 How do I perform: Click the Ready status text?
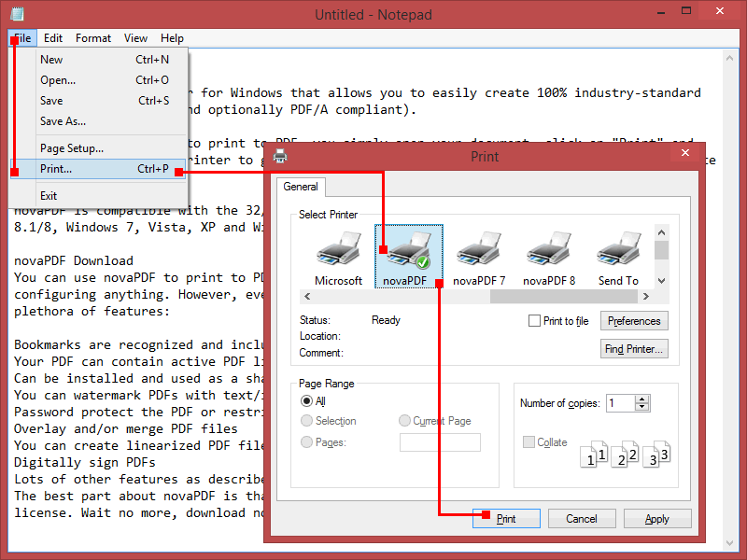click(x=386, y=320)
